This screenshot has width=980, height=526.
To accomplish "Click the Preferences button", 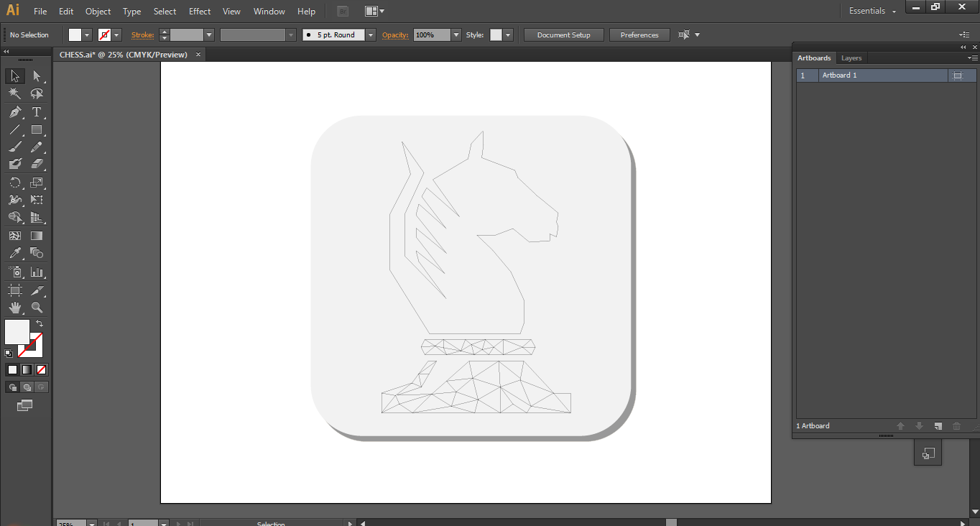I will click(x=639, y=34).
